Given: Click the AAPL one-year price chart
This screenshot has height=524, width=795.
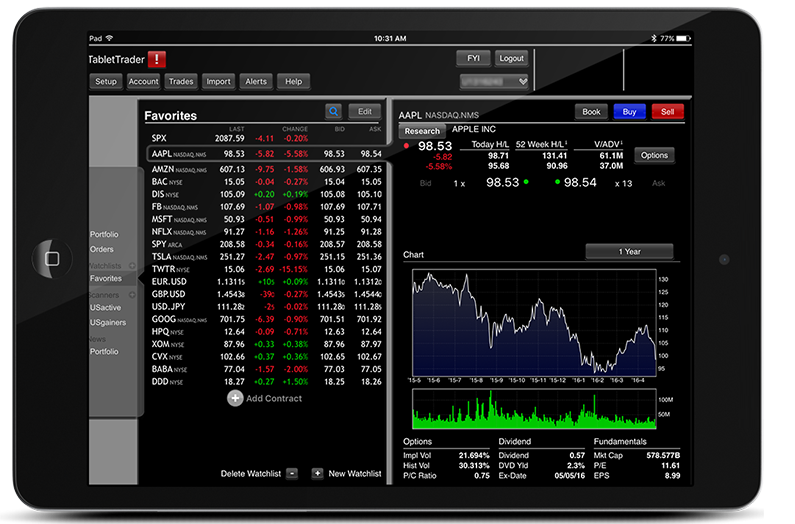Looking at the screenshot, I should (534, 323).
